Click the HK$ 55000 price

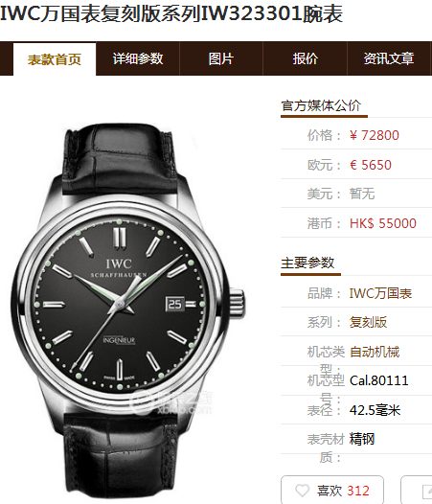383,223
